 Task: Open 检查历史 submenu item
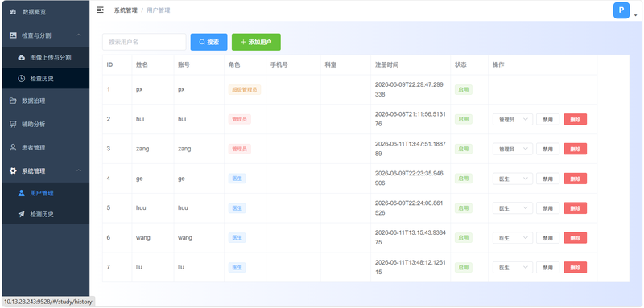click(x=46, y=78)
